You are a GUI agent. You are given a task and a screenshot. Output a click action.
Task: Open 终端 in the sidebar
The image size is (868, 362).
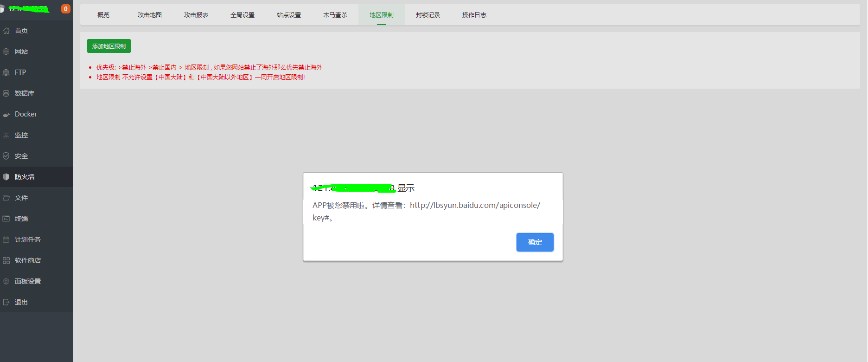pos(37,219)
